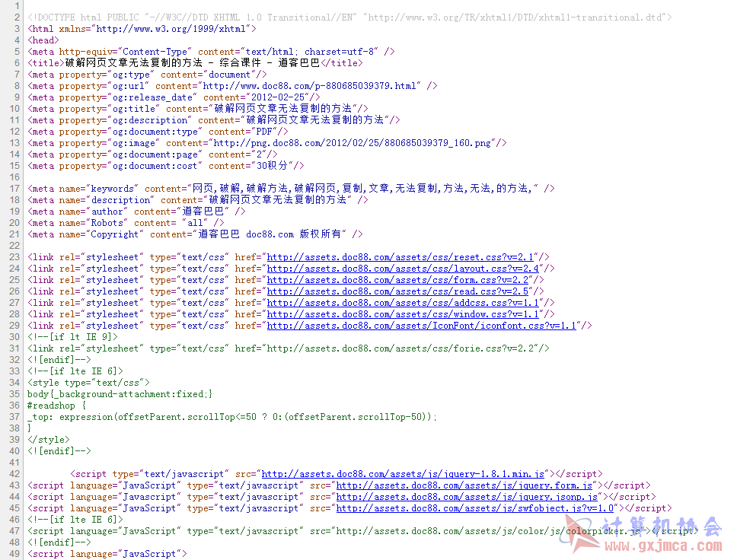Click the og:document:type PDF line
This screenshot has height=560, width=734.
tap(158, 132)
